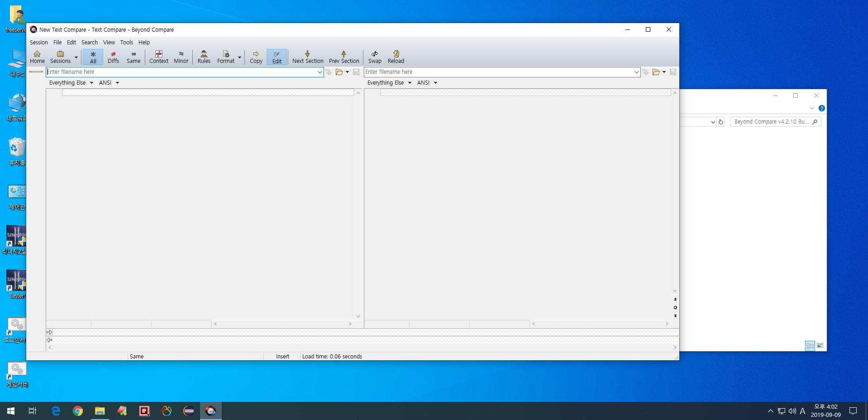Click copy-to-right arrow in detail pane
The image size is (868, 420).
tap(49, 332)
